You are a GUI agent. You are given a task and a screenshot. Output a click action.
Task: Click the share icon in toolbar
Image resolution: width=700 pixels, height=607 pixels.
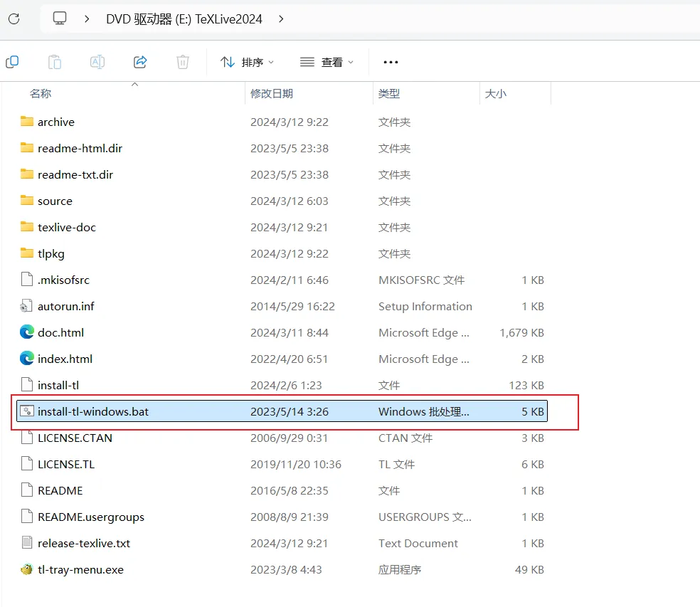coord(140,62)
